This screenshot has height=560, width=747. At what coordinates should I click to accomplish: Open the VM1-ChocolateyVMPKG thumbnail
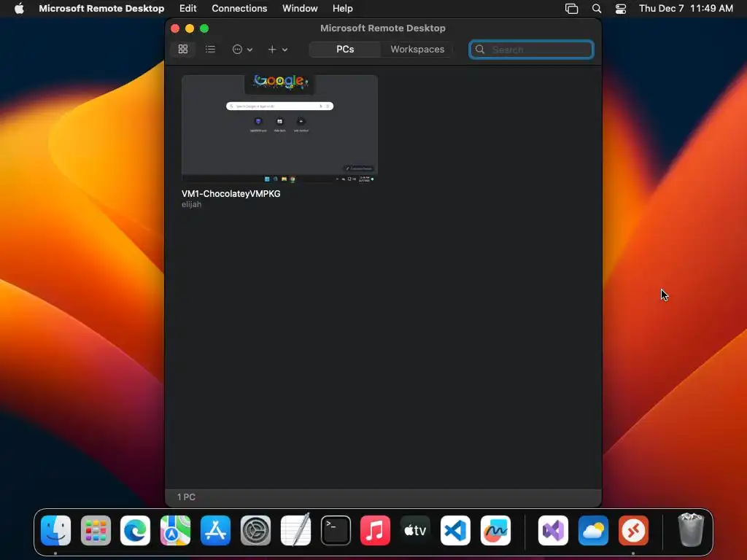[x=279, y=128]
